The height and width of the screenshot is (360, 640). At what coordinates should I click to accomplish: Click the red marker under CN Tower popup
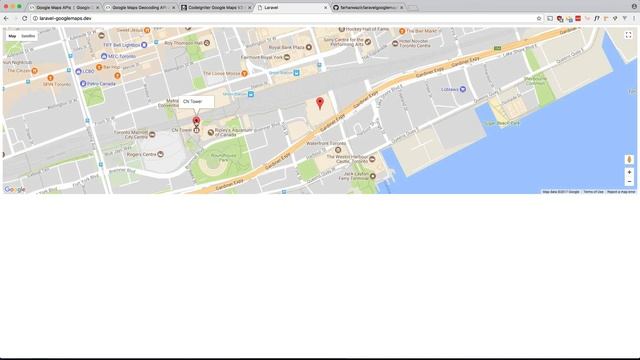196,121
